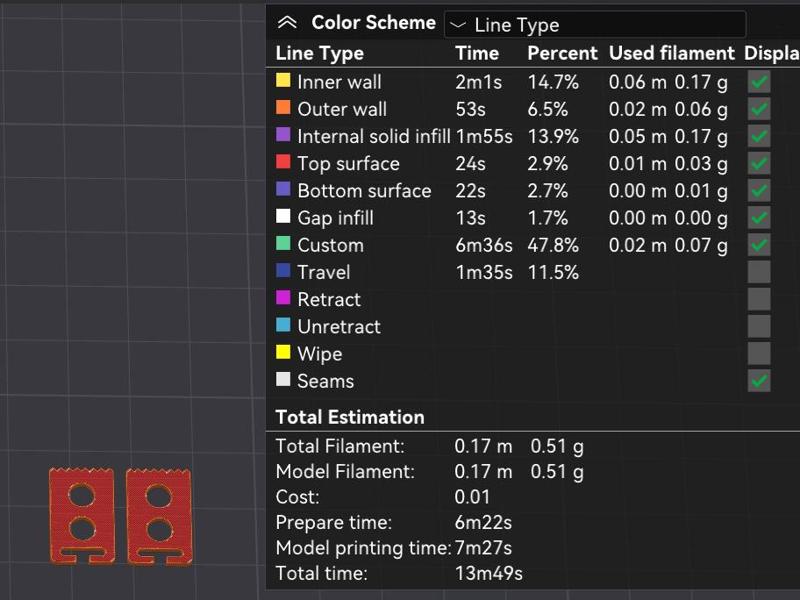Enable Retract display checkbox
800x600 pixels.
click(759, 299)
